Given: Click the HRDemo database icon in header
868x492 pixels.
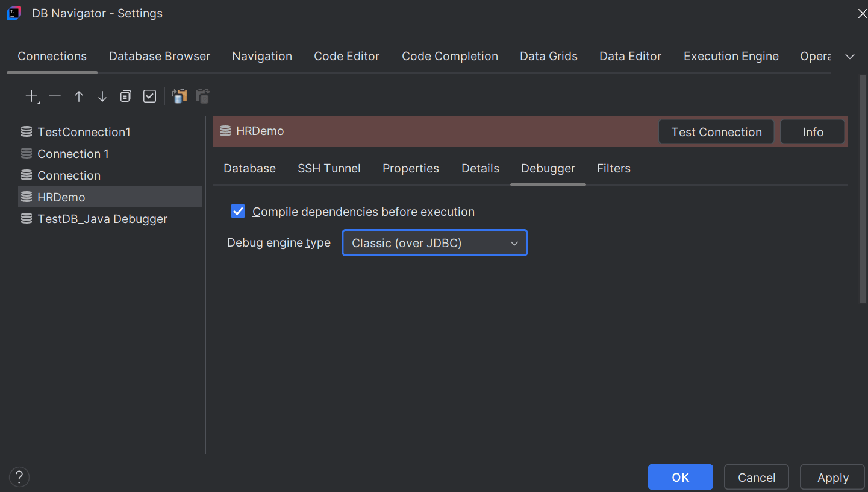Looking at the screenshot, I should pos(225,131).
